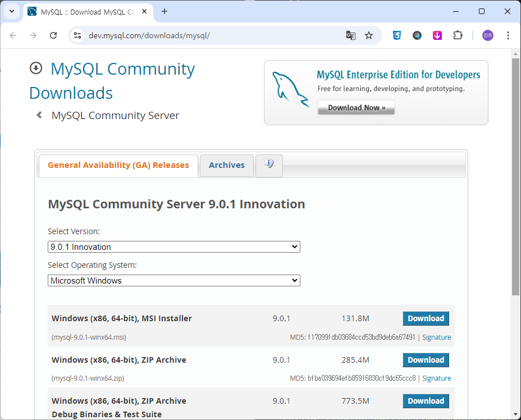Click the MySQL dolphin logo in banner

click(290, 90)
